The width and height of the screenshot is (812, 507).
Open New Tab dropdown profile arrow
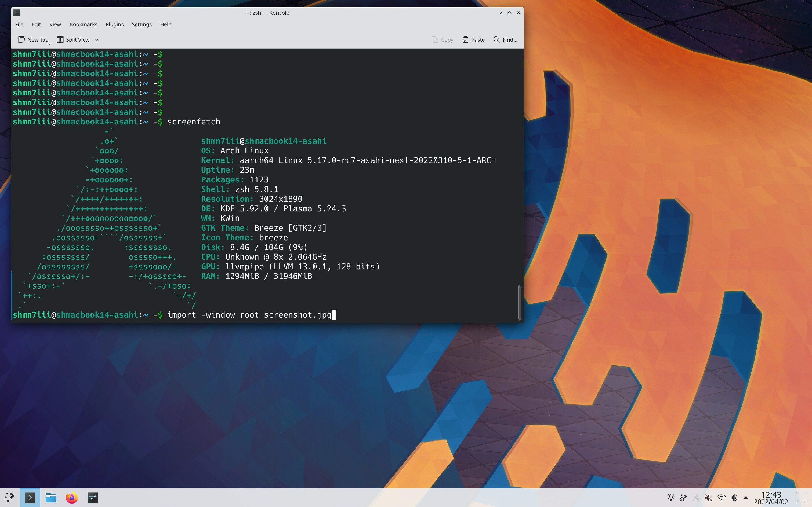(x=49, y=43)
